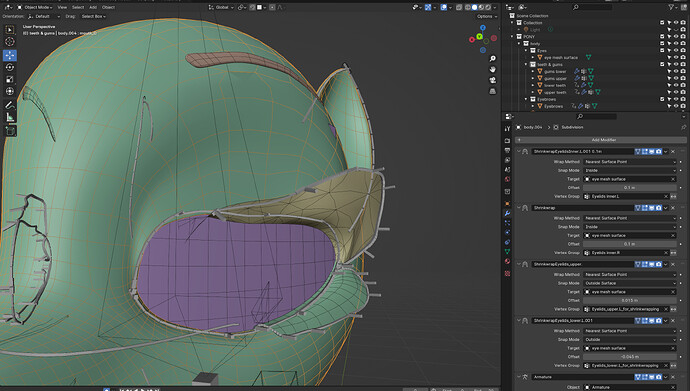Open the Object Data green triangle tab

[507, 252]
